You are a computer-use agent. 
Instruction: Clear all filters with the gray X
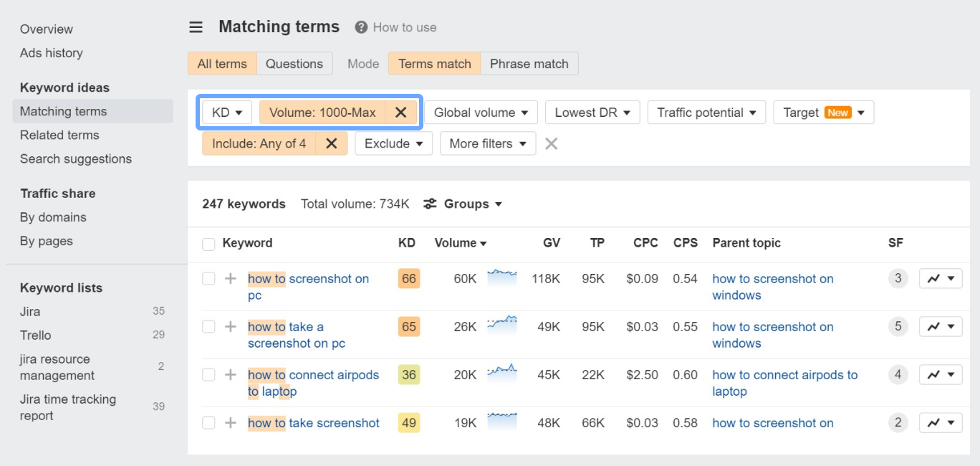click(551, 143)
